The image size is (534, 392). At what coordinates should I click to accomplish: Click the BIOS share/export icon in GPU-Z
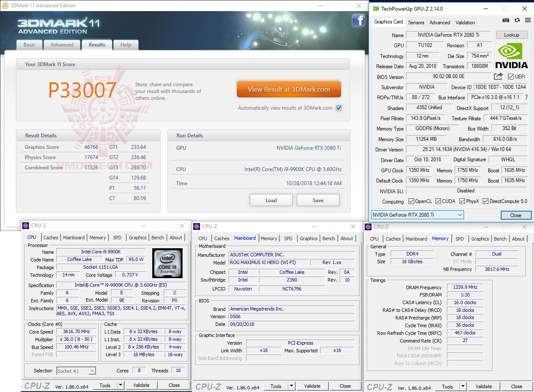tap(498, 76)
